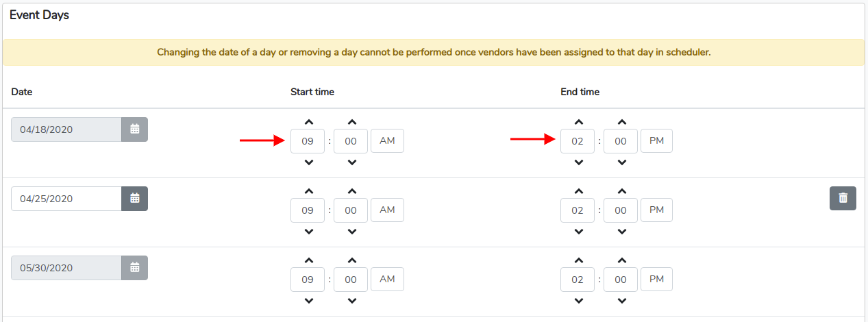Select the 04/25/2020 date input field
Viewport: 868px width, 322px height.
coord(66,199)
